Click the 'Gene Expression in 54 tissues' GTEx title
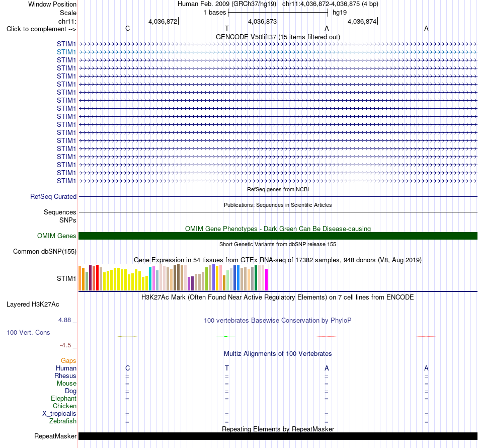Viewport: 478px width, 448px height. (278, 260)
